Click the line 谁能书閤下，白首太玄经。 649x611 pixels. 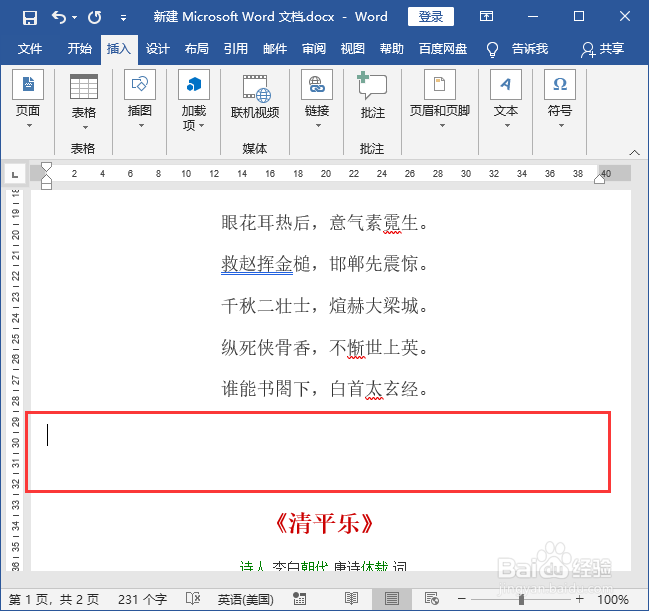324,389
